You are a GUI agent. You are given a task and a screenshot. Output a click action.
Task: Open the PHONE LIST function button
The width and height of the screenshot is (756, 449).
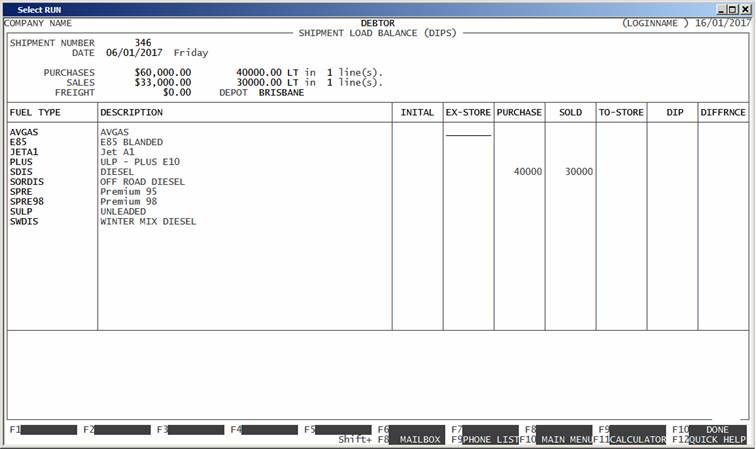point(490,440)
